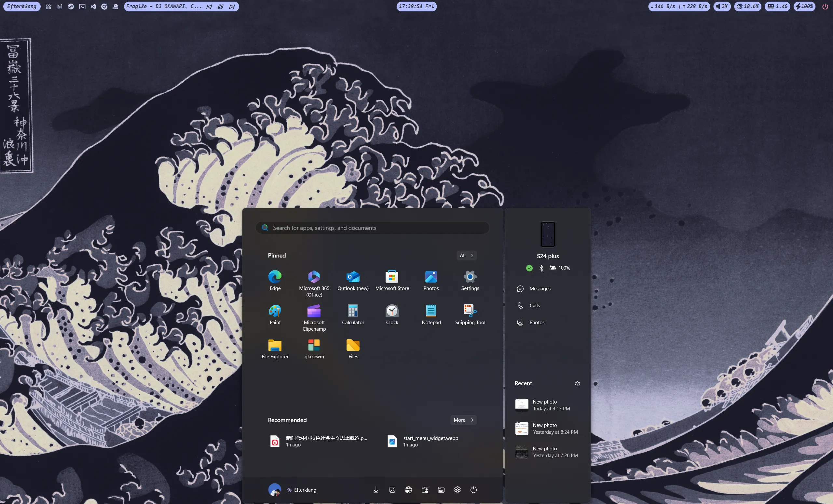Skip to next track in top bar
This screenshot has width=833, height=504.
pyautogui.click(x=232, y=7)
